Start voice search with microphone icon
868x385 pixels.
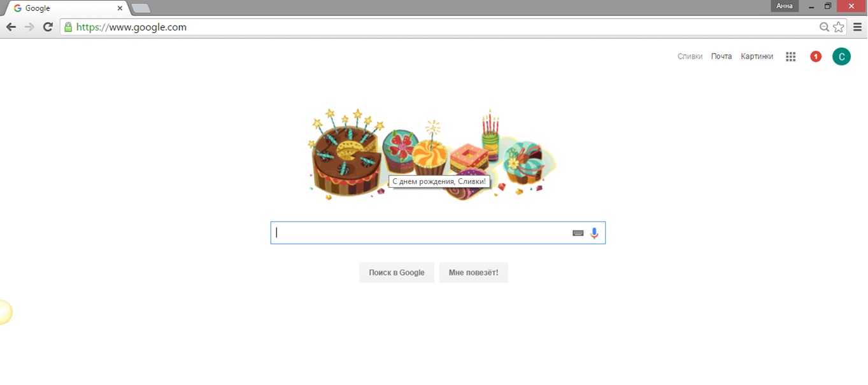[594, 233]
